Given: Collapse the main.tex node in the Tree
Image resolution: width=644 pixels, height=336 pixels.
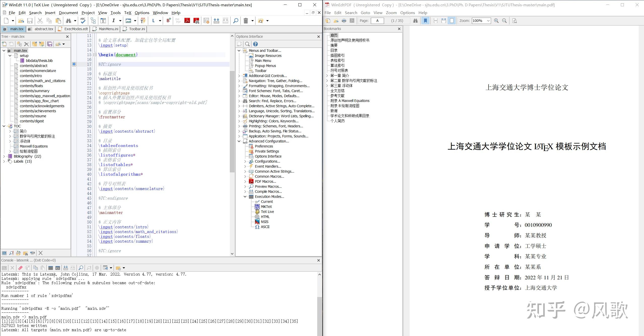Looking at the screenshot, I should [4, 51].
